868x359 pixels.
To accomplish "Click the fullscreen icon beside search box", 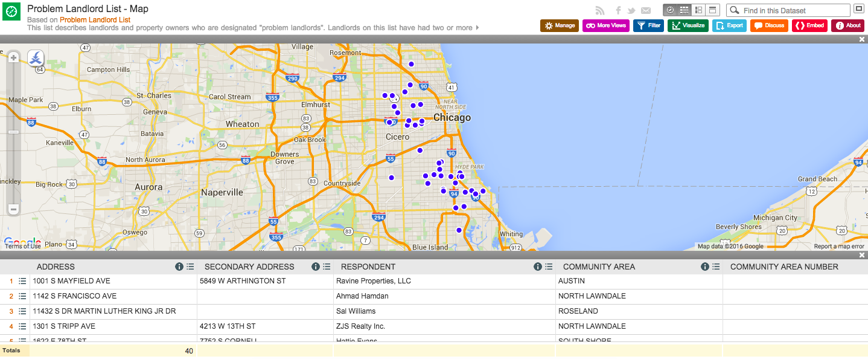I will 859,9.
